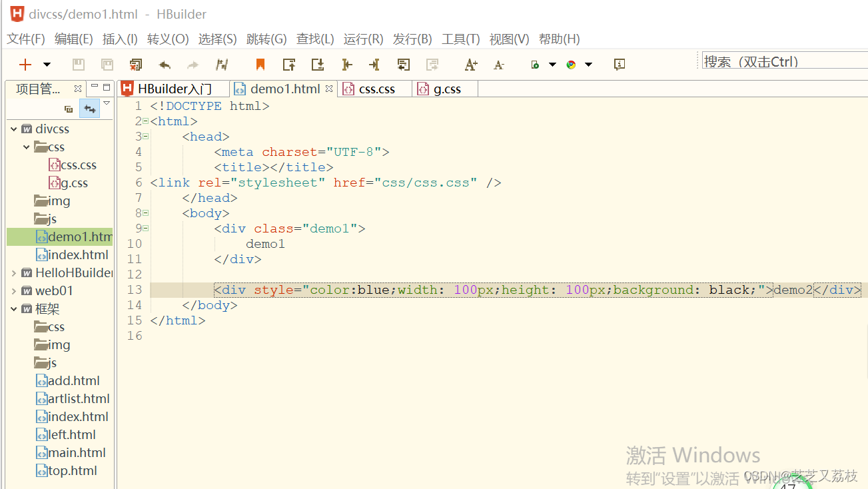Open the 选择(S) menu
This screenshot has height=489, width=868.
[217, 39]
